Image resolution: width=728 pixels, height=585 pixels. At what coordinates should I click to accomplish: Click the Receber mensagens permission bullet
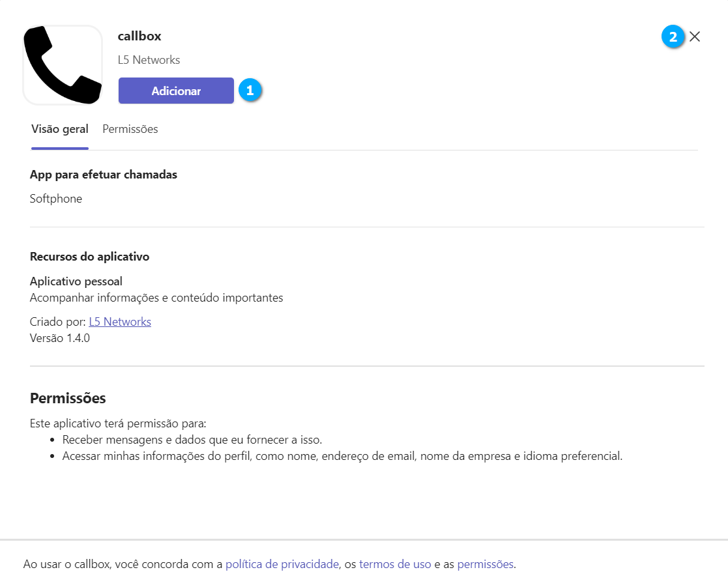point(192,440)
